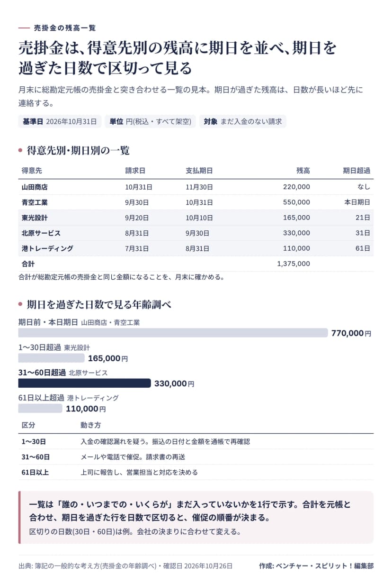The image size is (392, 584).
Task: Click the 61日以上超過 bar for 港トレーディング
Action: pyautogui.click(x=40, y=408)
